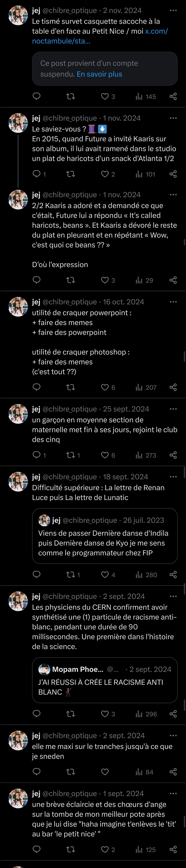The width and height of the screenshot is (186, 868).
Task: Open more options on the 2 nov. tweet
Action: (173, 11)
